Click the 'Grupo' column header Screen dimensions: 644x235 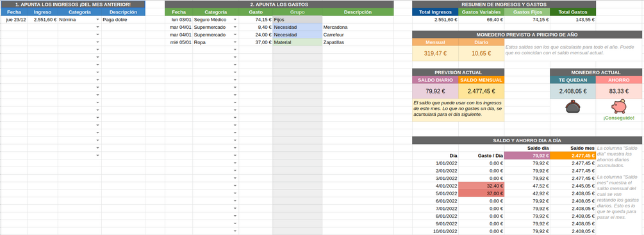297,12
